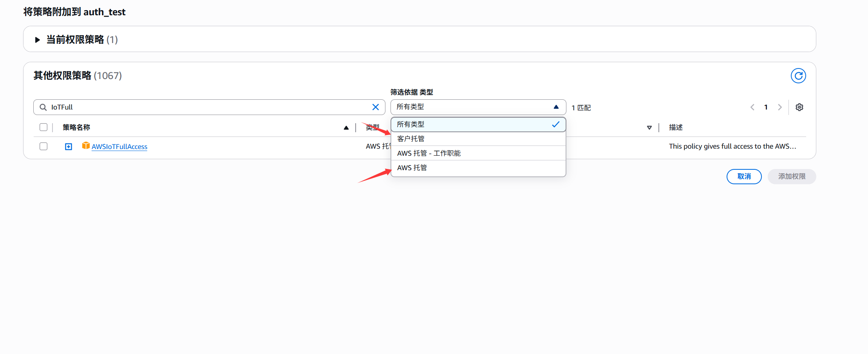
Task: Check the AWSIoTFullAccess policy checkbox
Action: [x=43, y=146]
